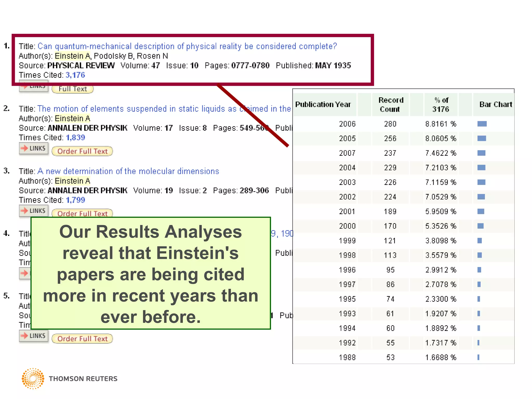Click the record count 256 cell

pyautogui.click(x=390, y=138)
